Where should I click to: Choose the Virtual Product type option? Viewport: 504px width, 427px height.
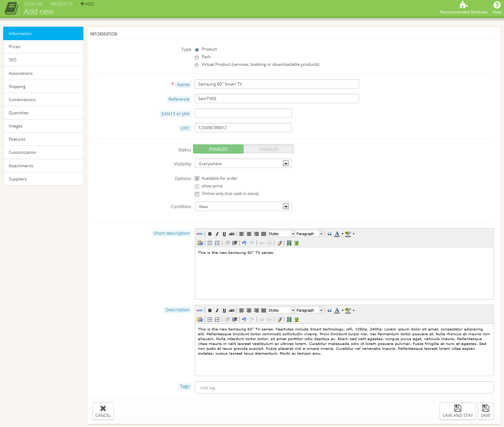pyautogui.click(x=197, y=65)
